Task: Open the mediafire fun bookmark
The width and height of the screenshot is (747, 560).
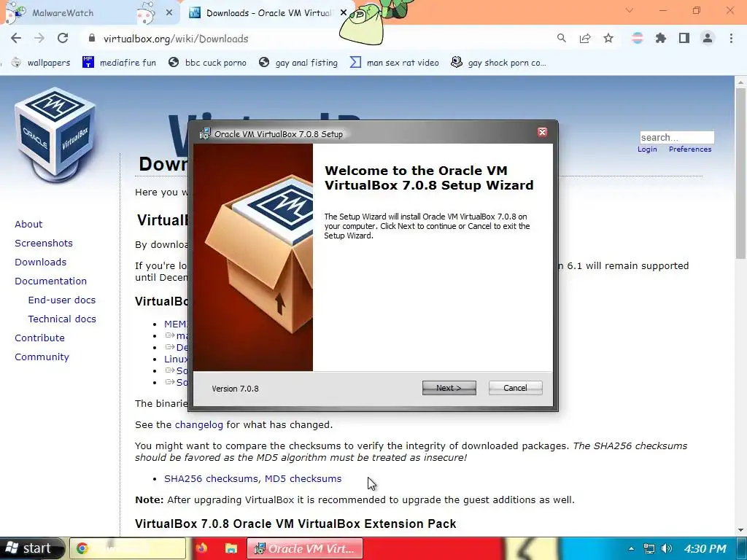Action: pos(119,63)
